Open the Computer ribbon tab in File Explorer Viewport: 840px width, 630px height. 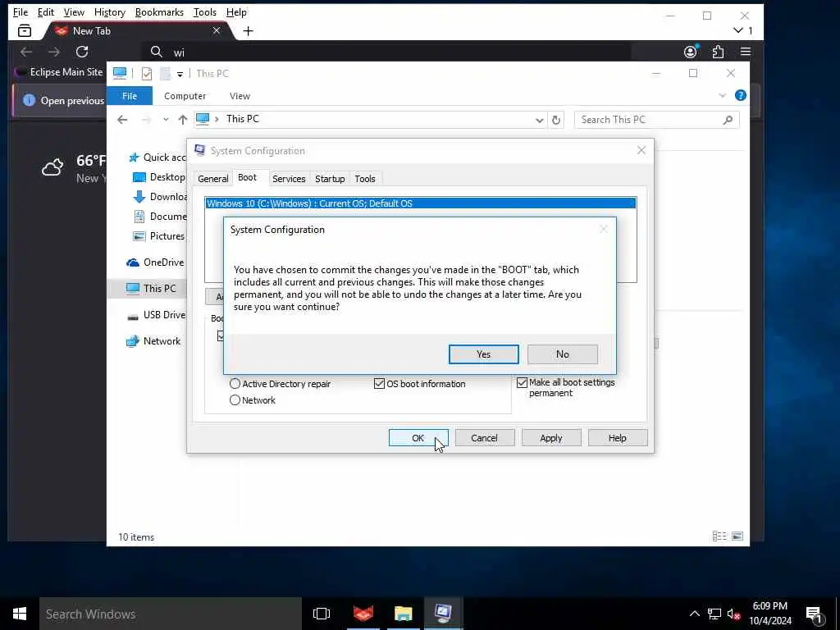click(185, 96)
